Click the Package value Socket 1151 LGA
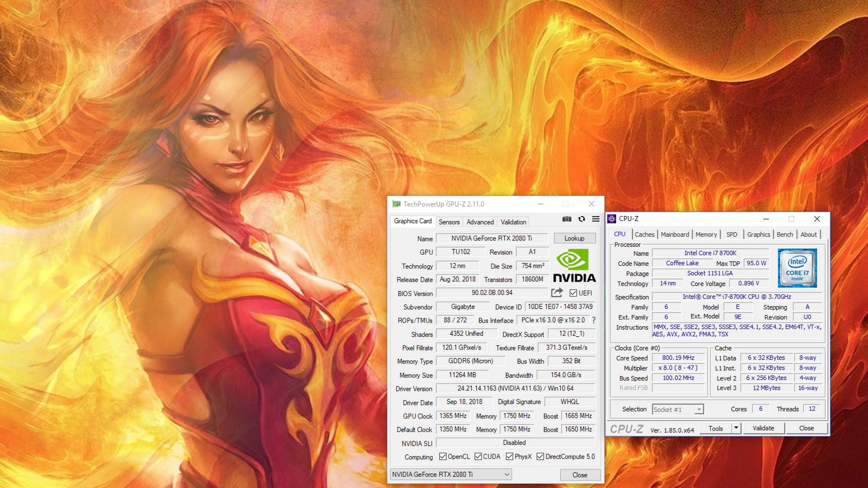This screenshot has width=868, height=488. click(x=710, y=273)
